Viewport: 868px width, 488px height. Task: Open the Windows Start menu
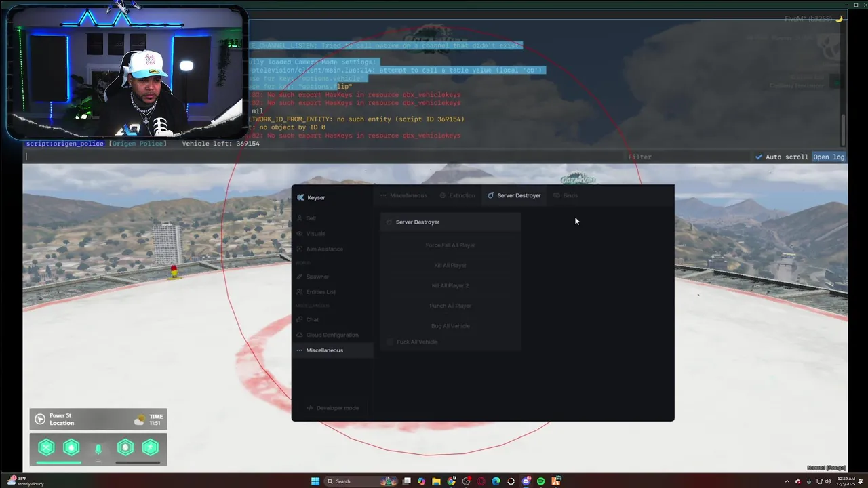click(x=315, y=481)
